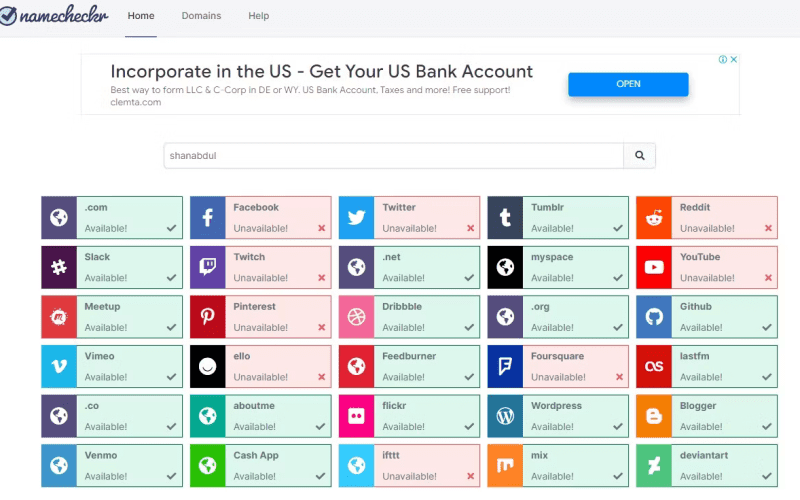This screenshot has height=500, width=800.
Task: Click the Blogger icon
Action: click(654, 416)
